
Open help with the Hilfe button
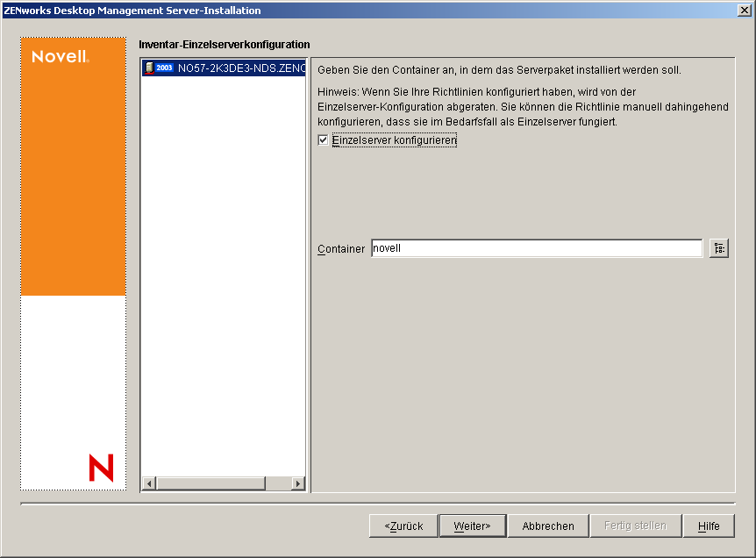(709, 526)
